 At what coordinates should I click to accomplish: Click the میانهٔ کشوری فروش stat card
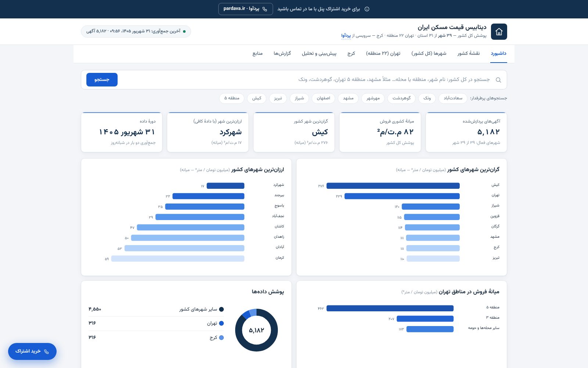click(380, 132)
